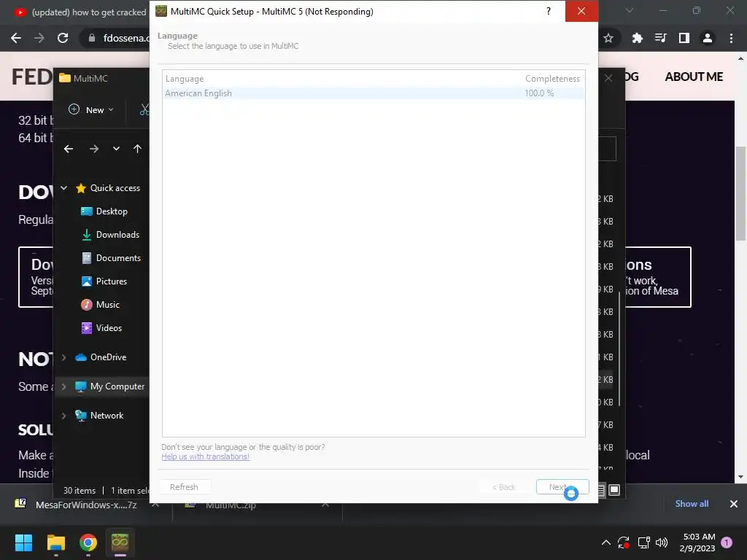Image resolution: width=747 pixels, height=560 pixels.
Task: Reload the page in Chrome
Action: 63,38
